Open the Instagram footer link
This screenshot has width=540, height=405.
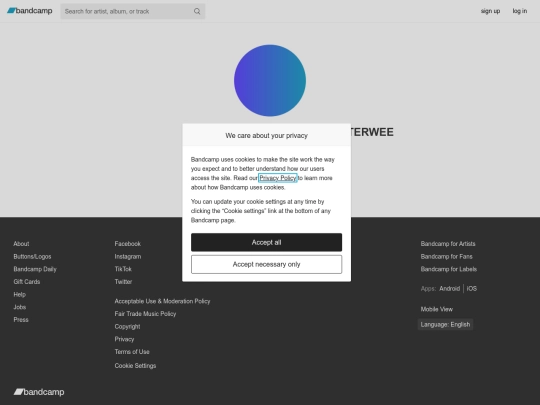(x=128, y=257)
